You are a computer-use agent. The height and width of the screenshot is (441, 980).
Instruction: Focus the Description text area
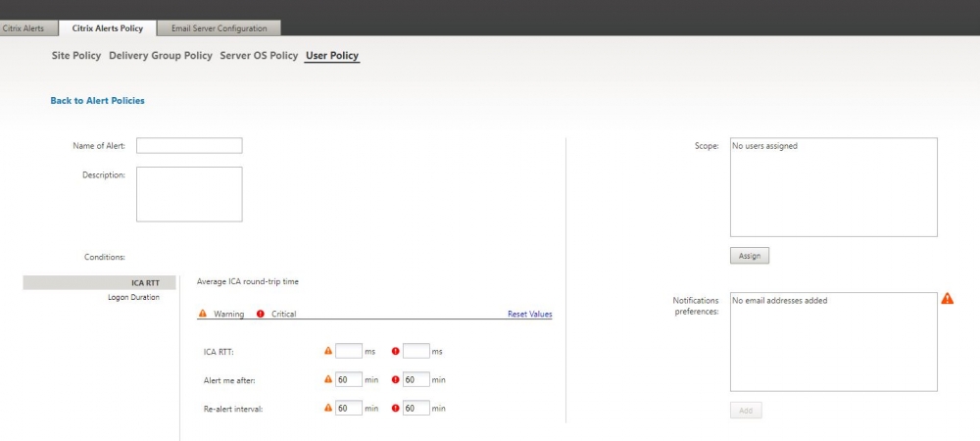tap(189, 194)
